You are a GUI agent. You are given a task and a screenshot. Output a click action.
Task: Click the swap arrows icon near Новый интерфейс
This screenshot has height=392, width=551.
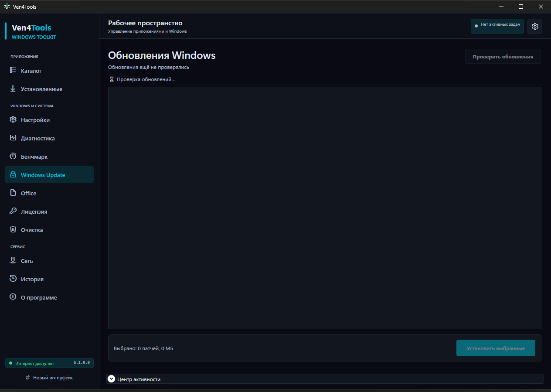tap(28, 378)
